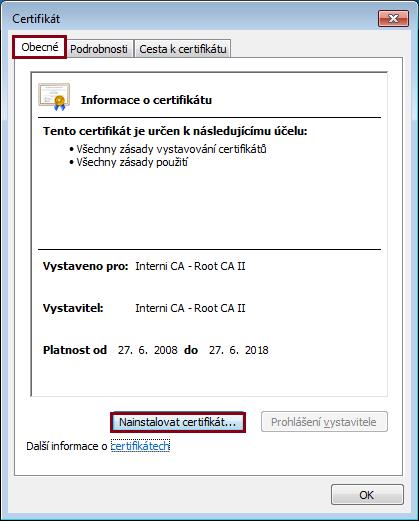Screen dimensions: 420x521
Task: Click the Platnost od label
Action: pos(75,350)
